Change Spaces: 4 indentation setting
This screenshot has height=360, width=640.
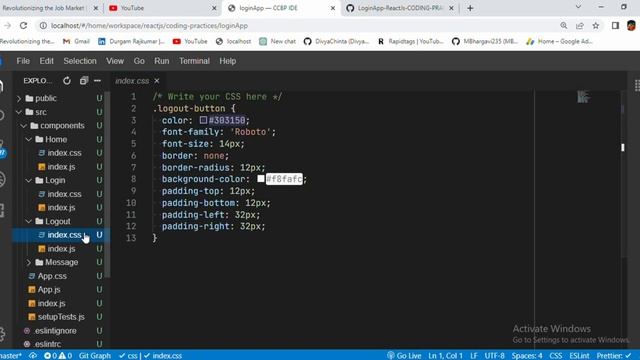click(527, 356)
